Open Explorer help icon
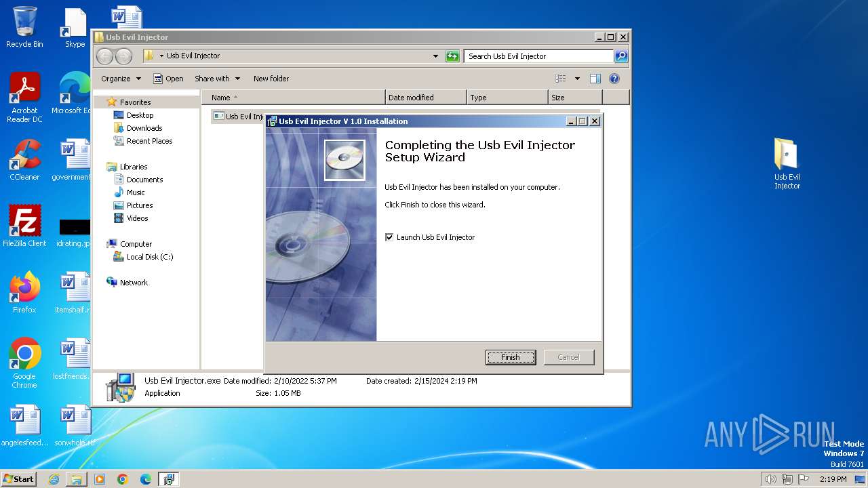 (x=614, y=79)
